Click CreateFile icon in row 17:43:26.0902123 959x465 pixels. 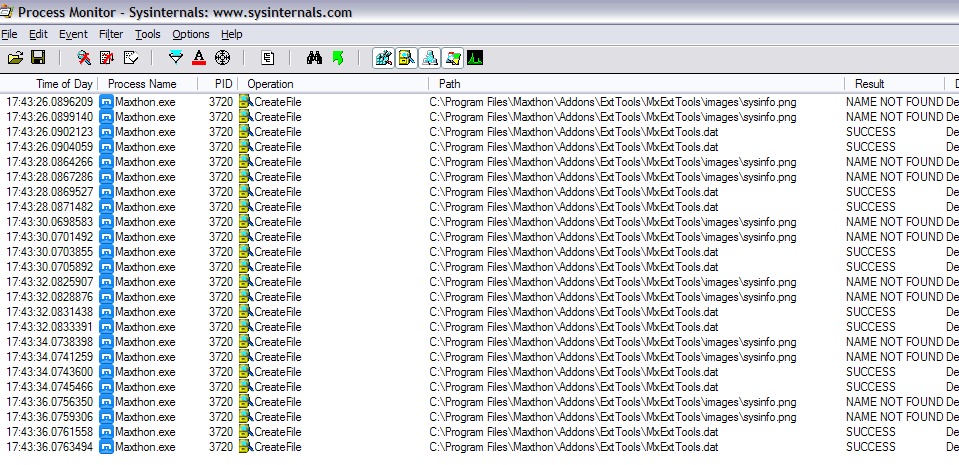click(x=246, y=132)
